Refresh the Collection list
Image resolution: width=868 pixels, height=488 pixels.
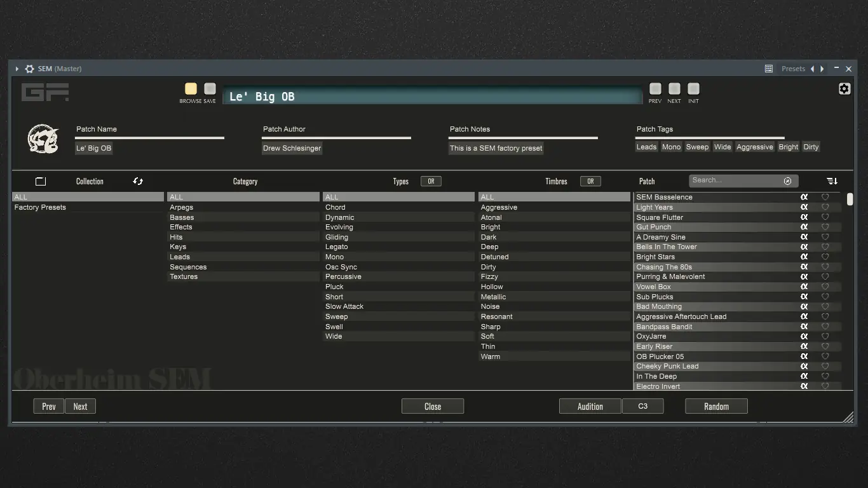138,181
